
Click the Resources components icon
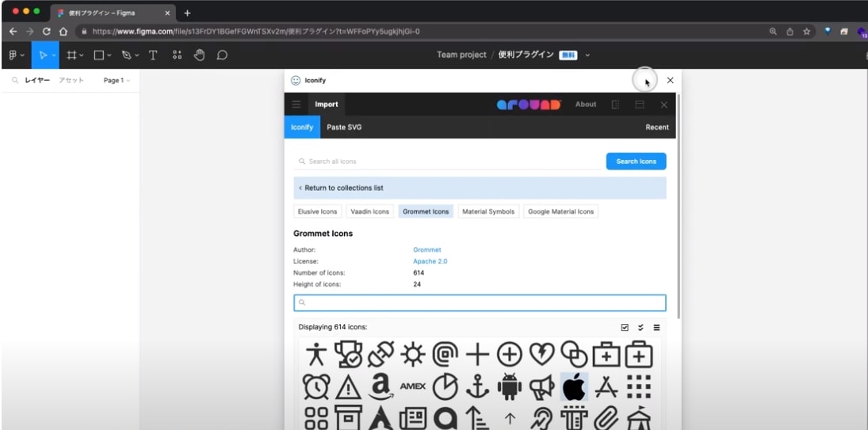177,55
